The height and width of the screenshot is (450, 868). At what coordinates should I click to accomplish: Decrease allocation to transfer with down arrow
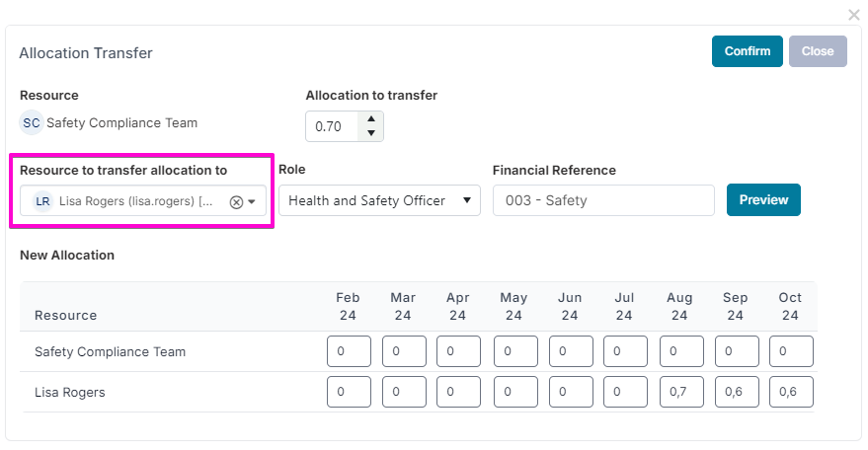[371, 133]
